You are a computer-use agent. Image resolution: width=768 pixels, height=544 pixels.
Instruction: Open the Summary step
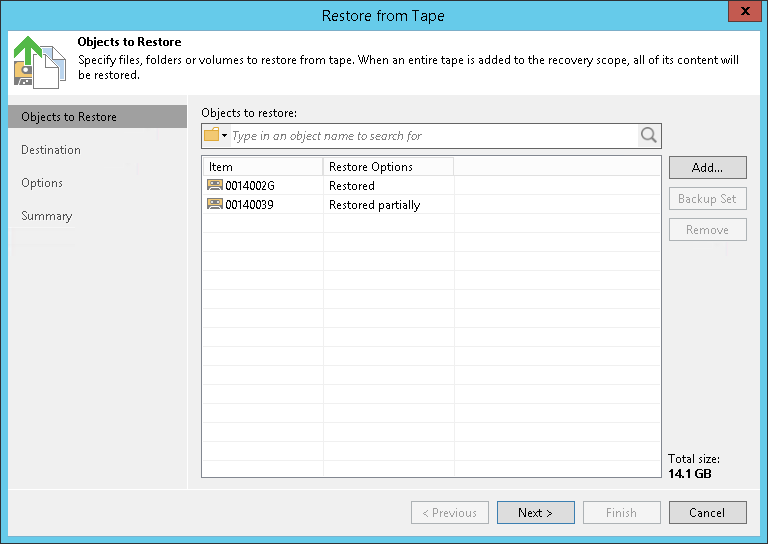[47, 216]
